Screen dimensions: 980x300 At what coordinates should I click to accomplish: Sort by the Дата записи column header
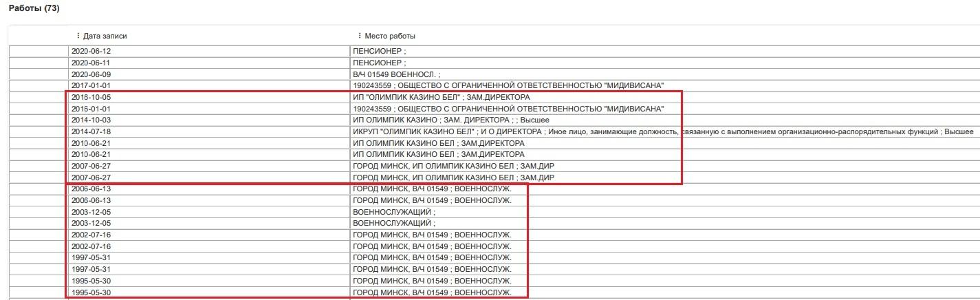coord(105,36)
